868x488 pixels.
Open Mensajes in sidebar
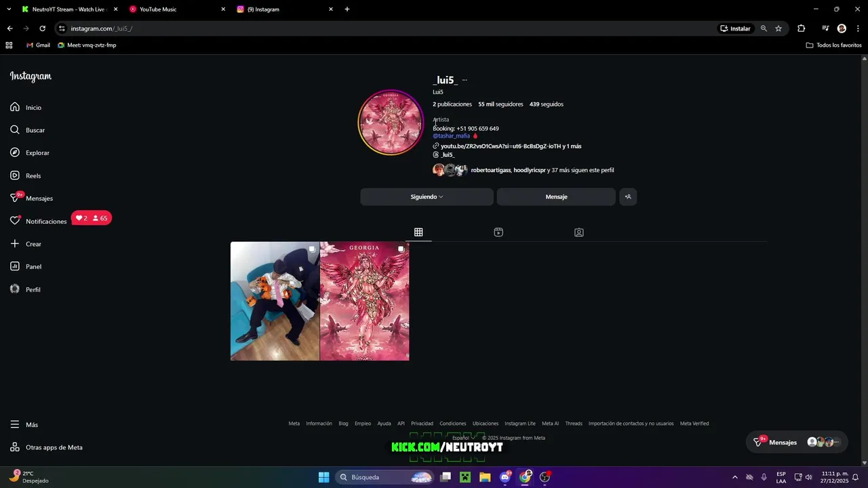(x=31, y=198)
